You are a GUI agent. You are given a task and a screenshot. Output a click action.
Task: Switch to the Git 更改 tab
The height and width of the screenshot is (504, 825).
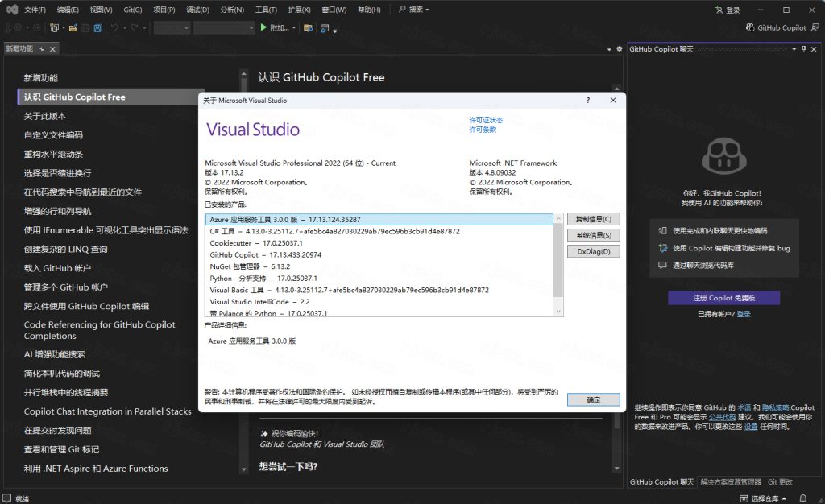click(780, 482)
